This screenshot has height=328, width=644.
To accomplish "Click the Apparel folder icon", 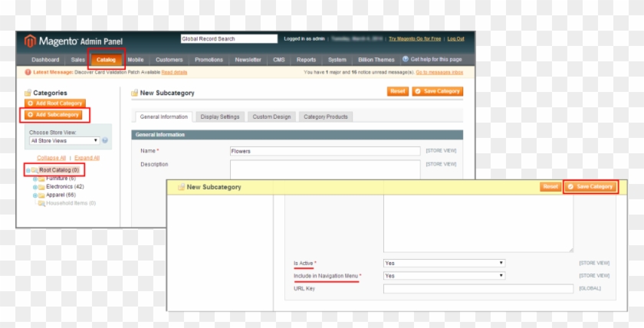I will pyautogui.click(x=41, y=195).
